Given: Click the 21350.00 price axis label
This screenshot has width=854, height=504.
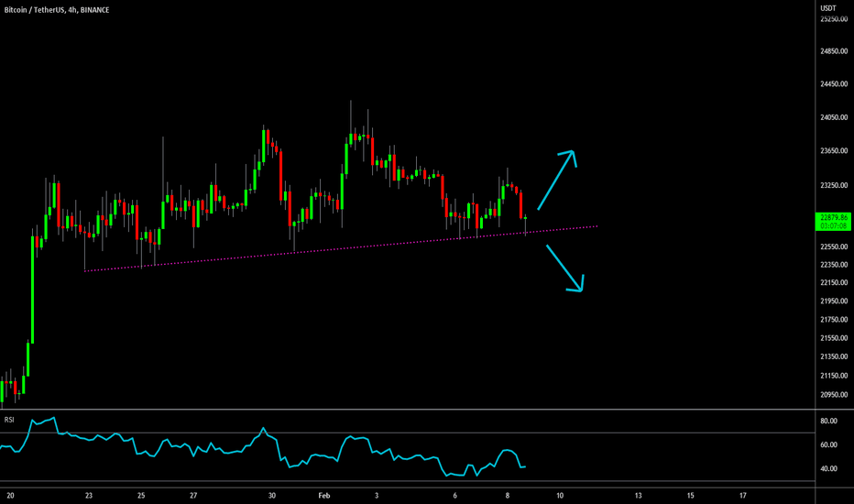Looking at the screenshot, I should click(x=834, y=356).
